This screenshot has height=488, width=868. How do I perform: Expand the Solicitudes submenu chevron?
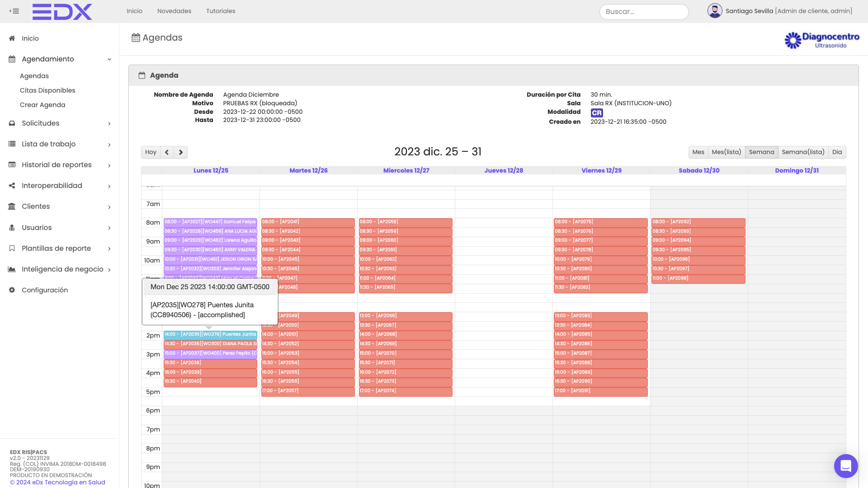[109, 124]
